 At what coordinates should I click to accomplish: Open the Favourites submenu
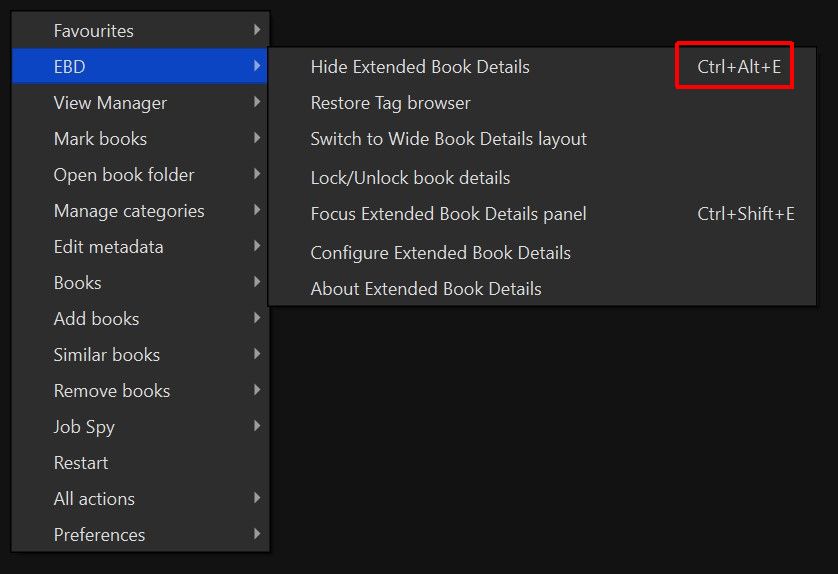94,31
